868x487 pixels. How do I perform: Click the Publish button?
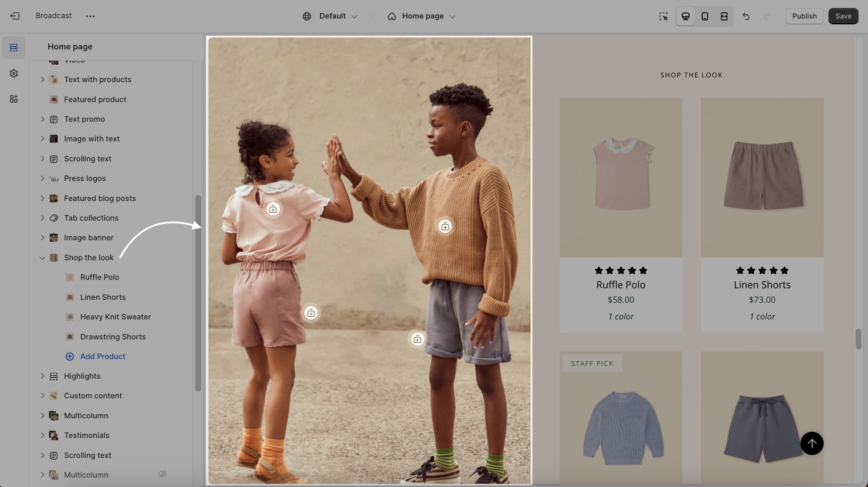[x=804, y=16]
